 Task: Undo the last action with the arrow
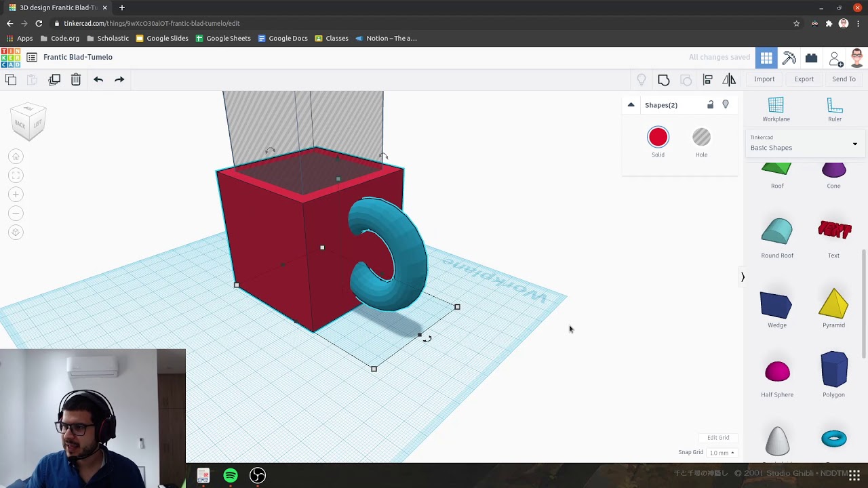click(98, 79)
